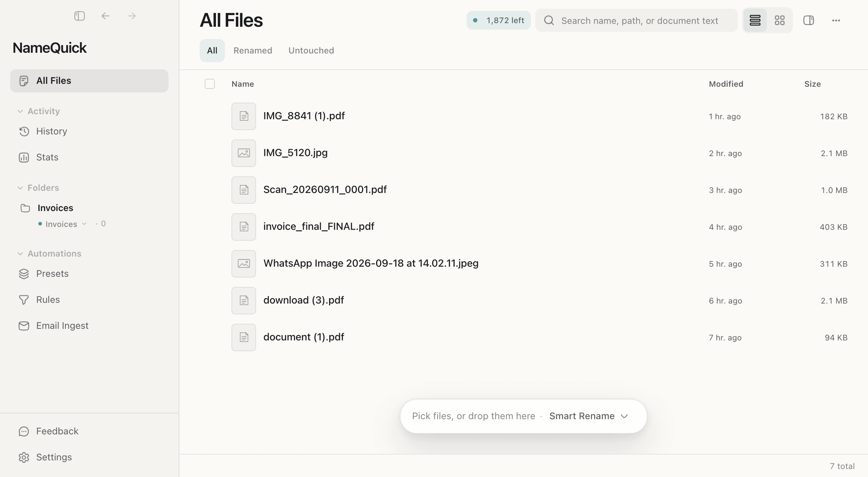Sort by the Name column header
This screenshot has height=477, width=868.
(243, 84)
